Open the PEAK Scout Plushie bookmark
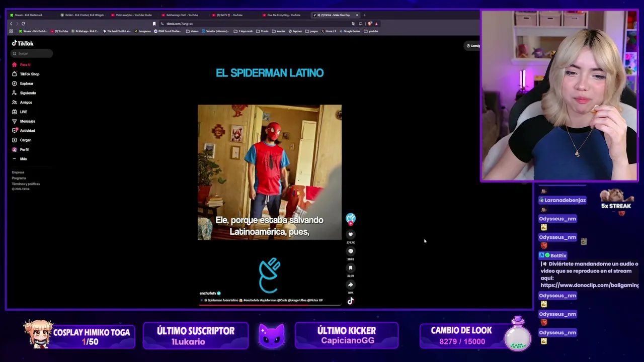This screenshot has height=362, width=644. 169,31
